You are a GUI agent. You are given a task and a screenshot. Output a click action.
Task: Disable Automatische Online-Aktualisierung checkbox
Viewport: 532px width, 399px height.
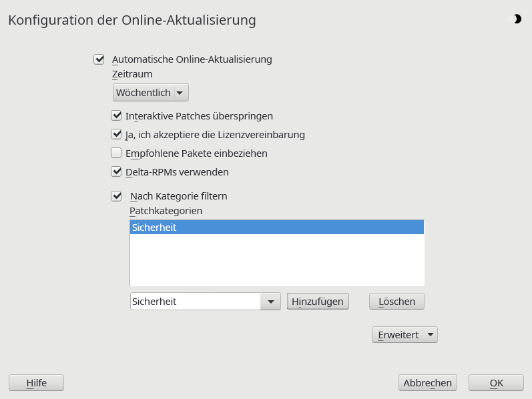[x=99, y=59]
